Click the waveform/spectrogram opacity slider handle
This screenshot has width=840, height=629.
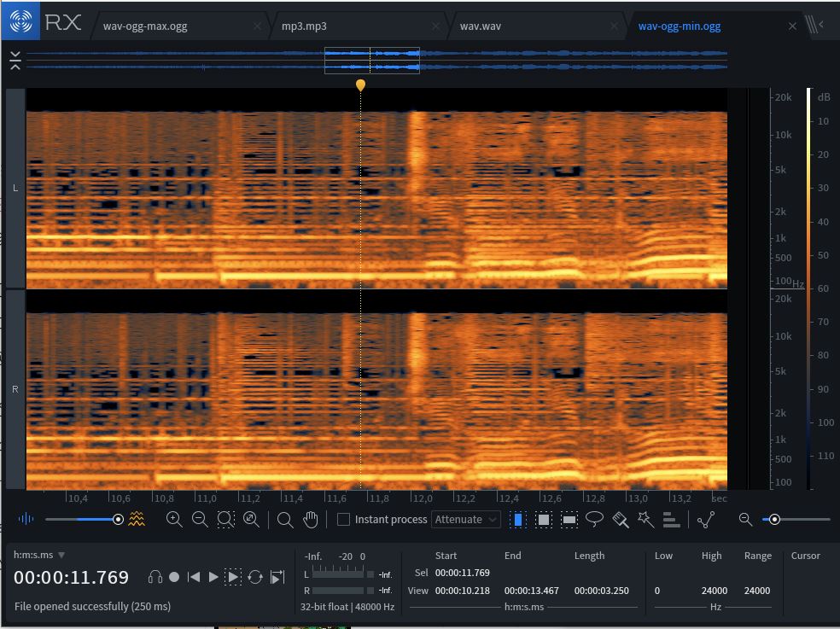(x=118, y=519)
